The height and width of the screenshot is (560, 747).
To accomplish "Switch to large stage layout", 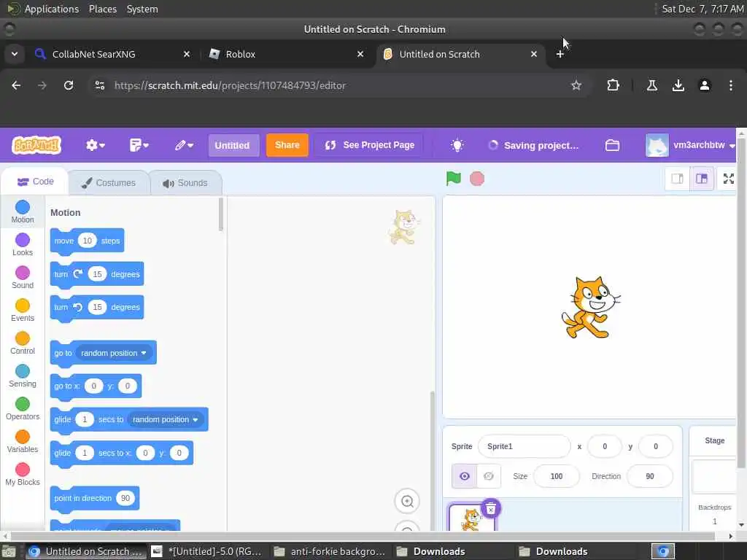I will coord(701,179).
